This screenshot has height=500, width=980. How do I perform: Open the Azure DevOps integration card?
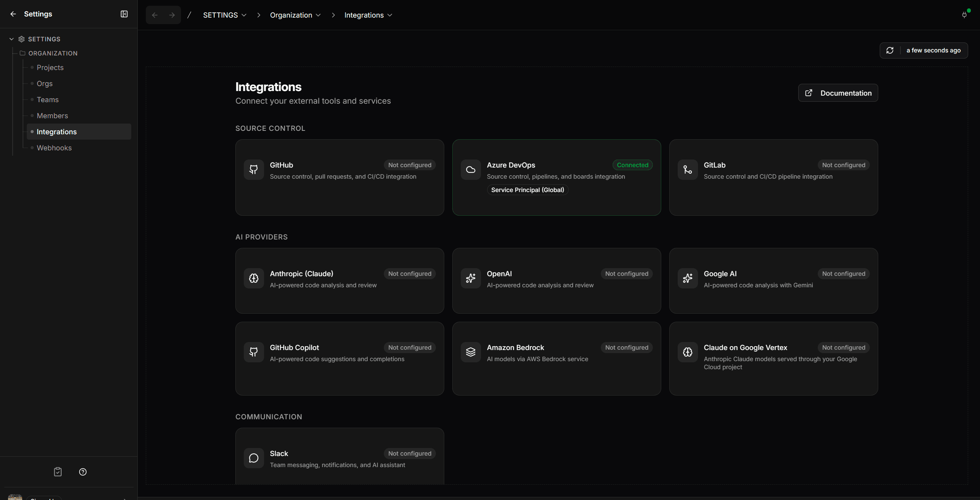click(x=557, y=178)
